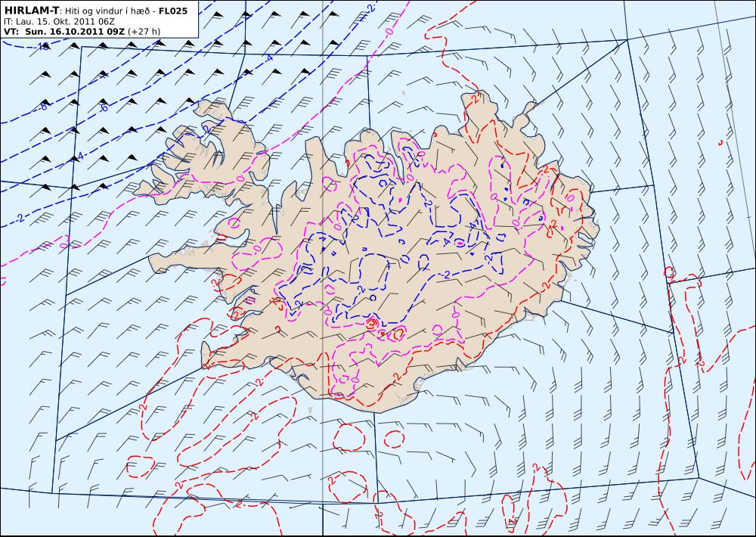
Task: Click the '(+27 h)' forecast offset text
Action: tap(144, 32)
